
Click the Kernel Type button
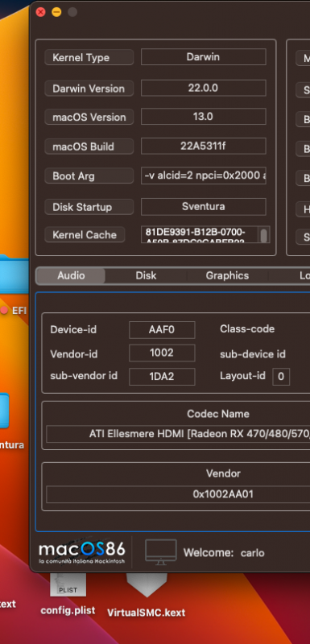(x=89, y=57)
